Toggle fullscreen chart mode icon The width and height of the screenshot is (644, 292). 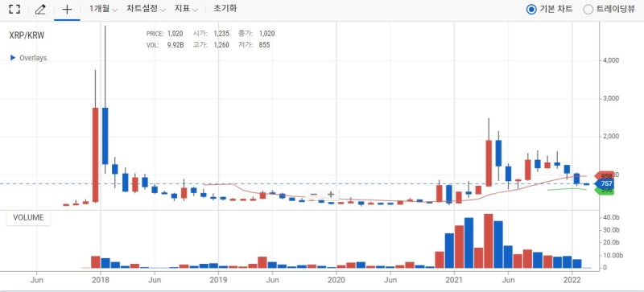(14, 9)
